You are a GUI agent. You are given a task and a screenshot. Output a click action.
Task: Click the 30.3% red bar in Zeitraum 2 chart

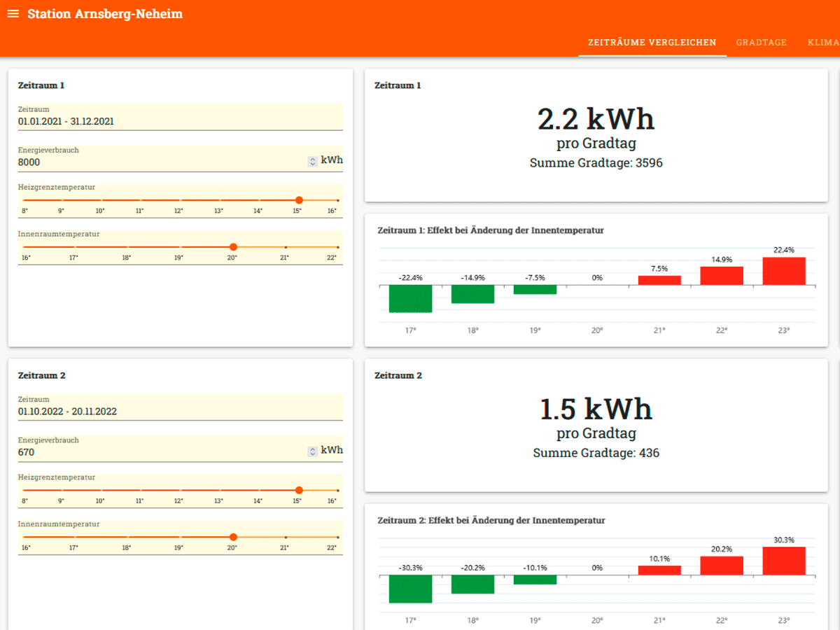(784, 561)
